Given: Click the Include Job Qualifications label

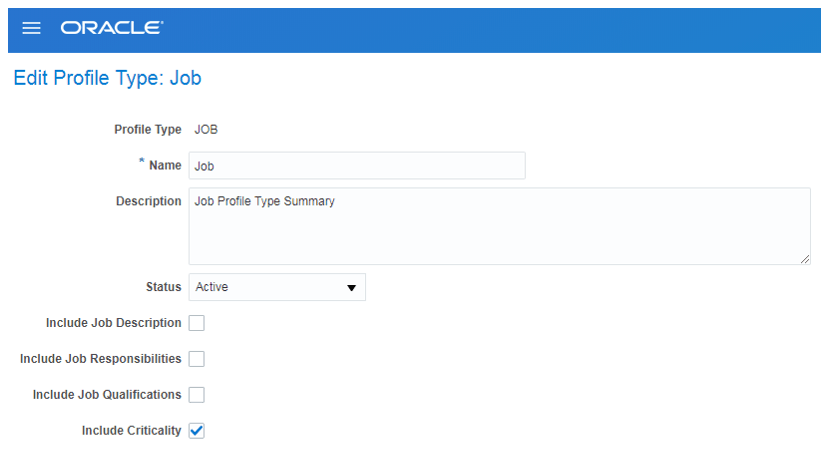Looking at the screenshot, I should [x=107, y=394].
